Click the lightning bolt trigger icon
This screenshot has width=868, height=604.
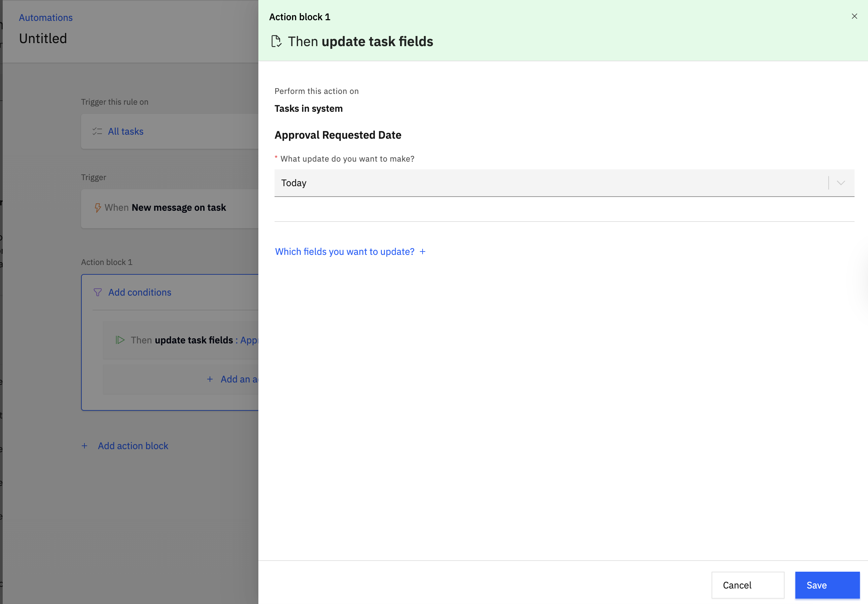point(98,208)
